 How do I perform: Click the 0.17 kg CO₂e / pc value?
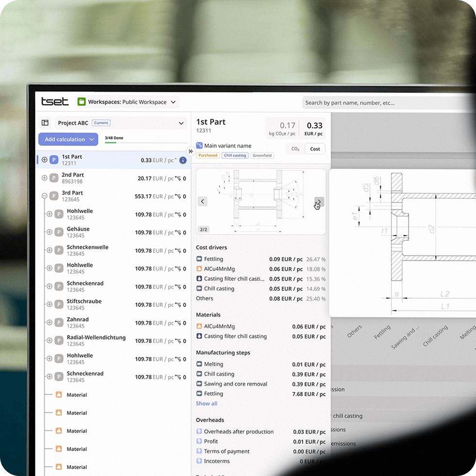pyautogui.click(x=282, y=129)
